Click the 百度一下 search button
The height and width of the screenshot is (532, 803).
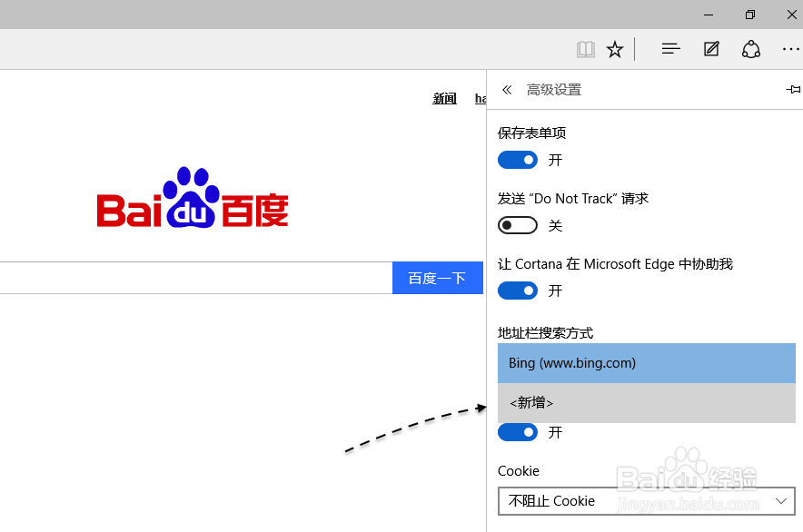[437, 278]
